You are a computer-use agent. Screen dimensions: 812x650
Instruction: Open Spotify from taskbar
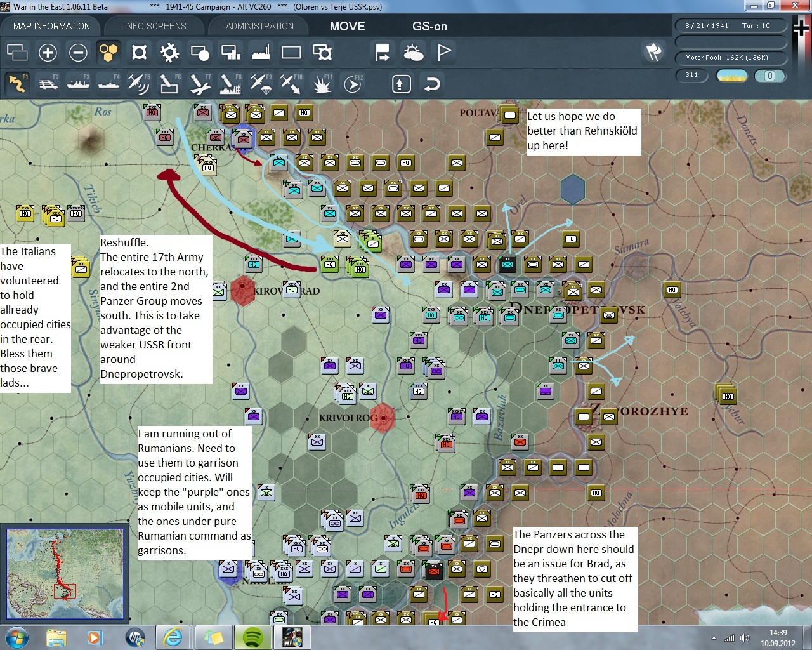tap(253, 637)
